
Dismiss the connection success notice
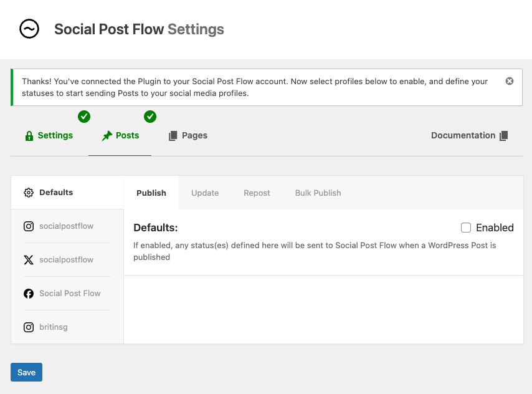(x=510, y=81)
